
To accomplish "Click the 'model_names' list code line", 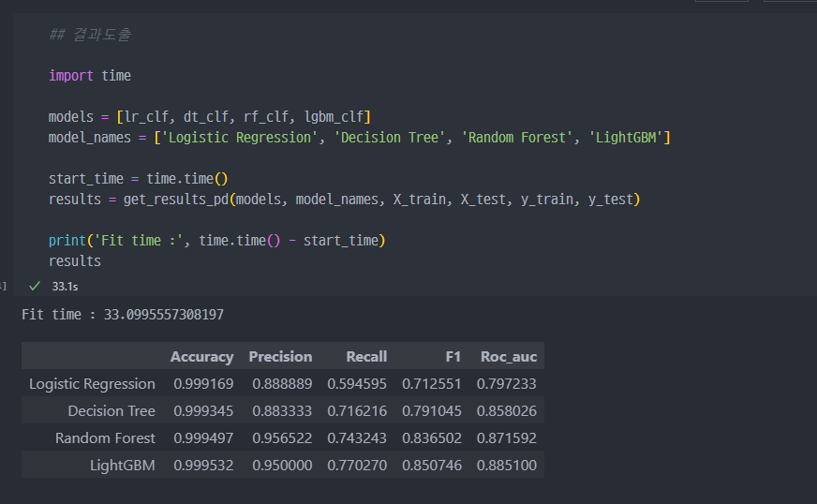I will [360, 138].
